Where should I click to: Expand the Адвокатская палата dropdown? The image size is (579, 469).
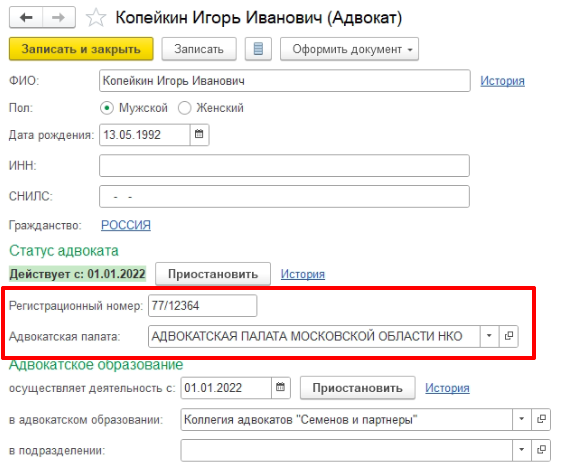tap(490, 336)
